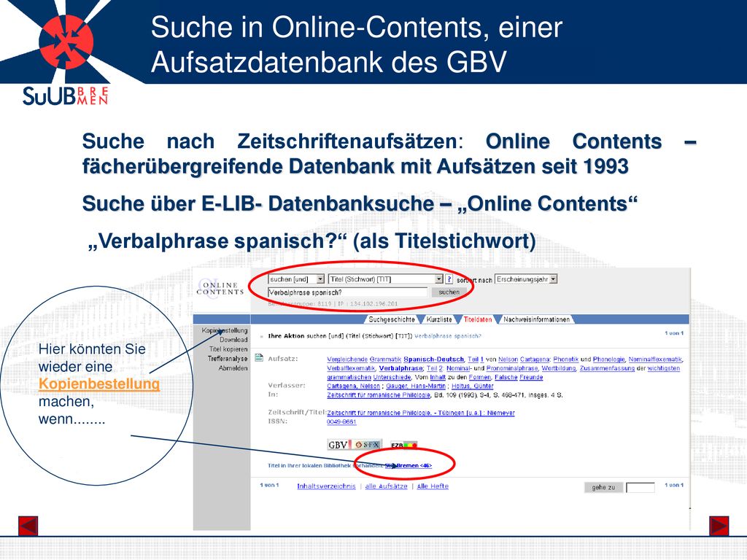This screenshot has height=560, width=747.
Task: Switch to the Kurzliste tab
Action: click(x=438, y=319)
